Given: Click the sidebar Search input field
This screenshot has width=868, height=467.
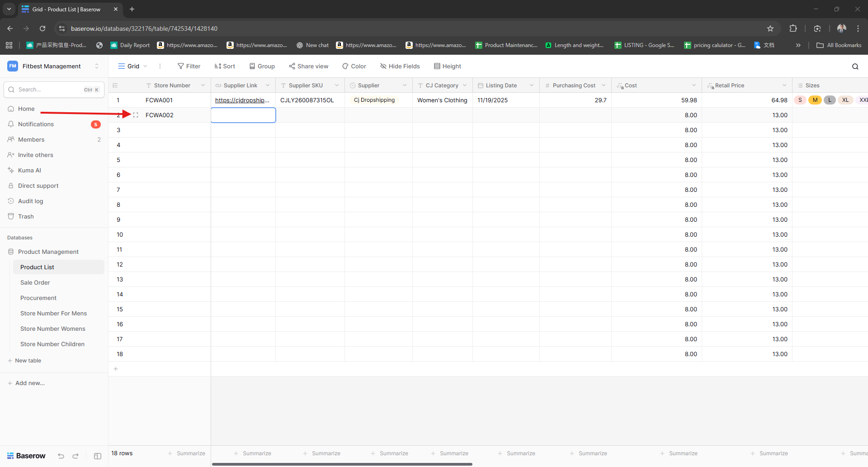Looking at the screenshot, I should click(50, 90).
